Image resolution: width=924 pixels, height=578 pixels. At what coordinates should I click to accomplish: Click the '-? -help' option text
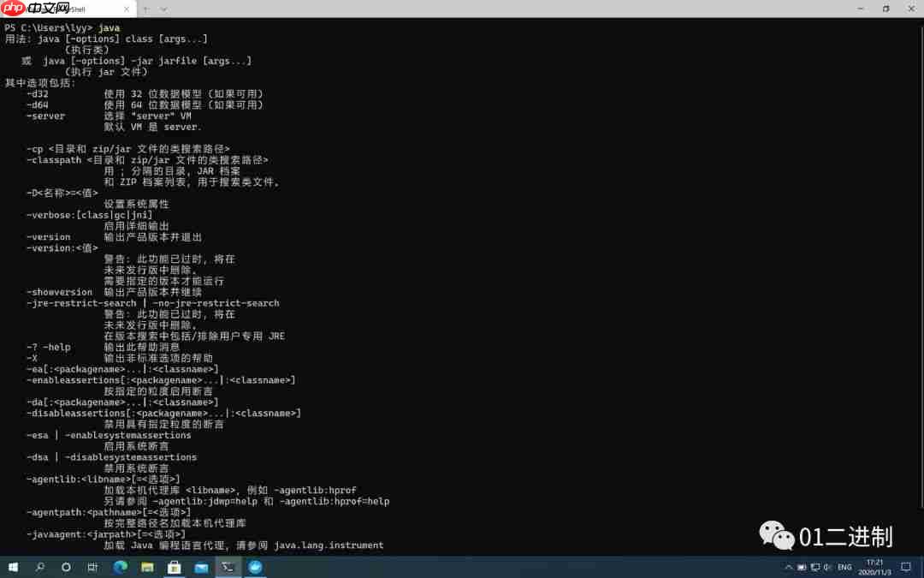[48, 348]
